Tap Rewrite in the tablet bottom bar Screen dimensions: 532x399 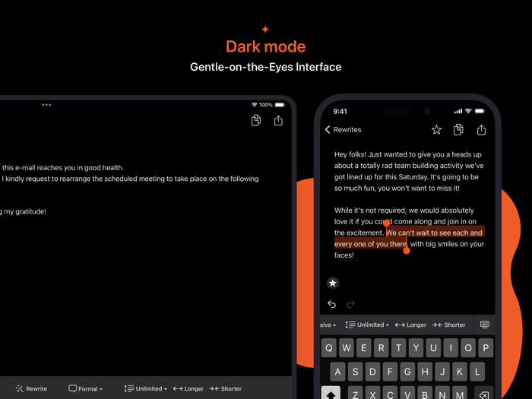tap(32, 388)
